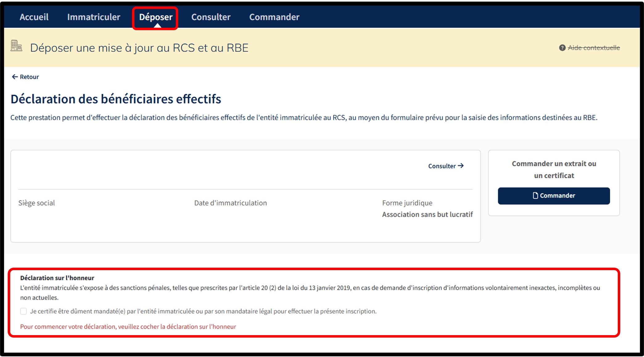644x357 pixels.
Task: Click the document icon on the Commander button
Action: (535, 196)
